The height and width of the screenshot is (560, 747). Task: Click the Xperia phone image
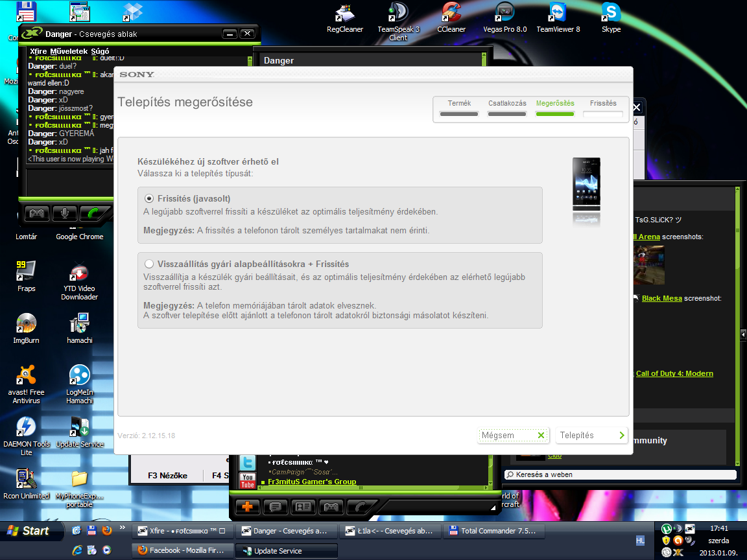pyautogui.click(x=586, y=185)
